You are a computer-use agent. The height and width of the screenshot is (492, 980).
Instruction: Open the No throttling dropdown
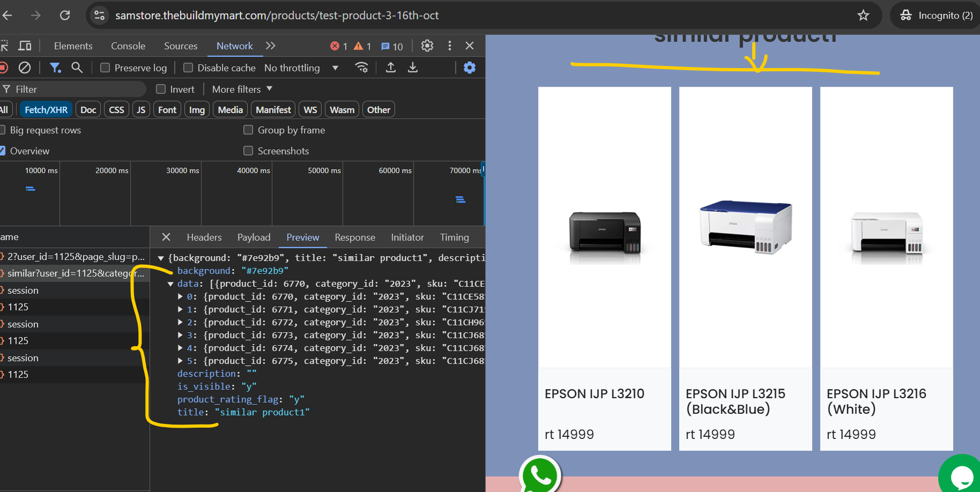tap(301, 68)
